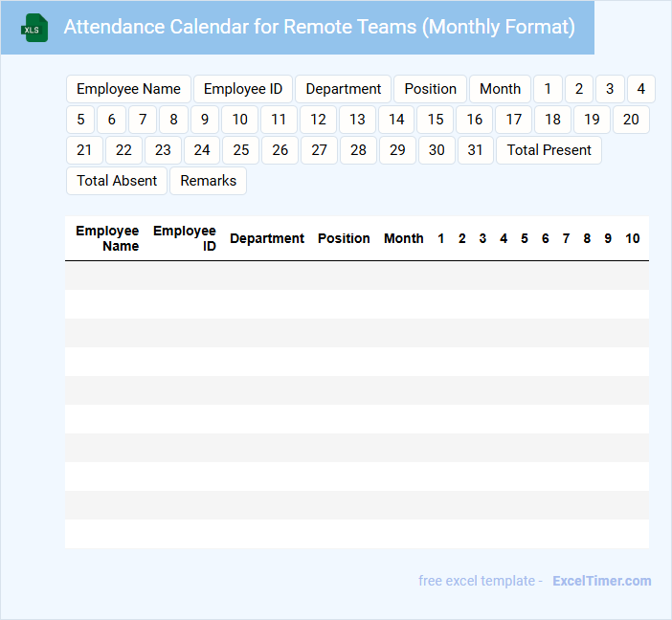The image size is (672, 620).
Task: Pick the day 11 tag
Action: [x=279, y=120]
